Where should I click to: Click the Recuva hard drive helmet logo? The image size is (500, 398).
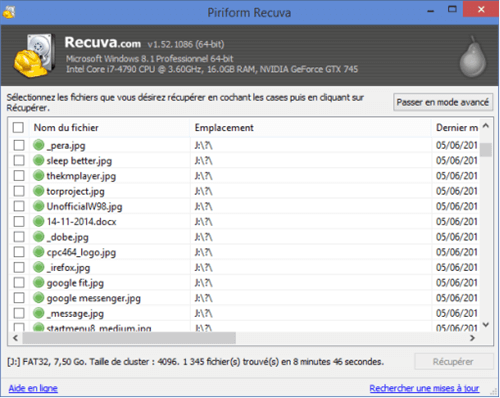[34, 55]
